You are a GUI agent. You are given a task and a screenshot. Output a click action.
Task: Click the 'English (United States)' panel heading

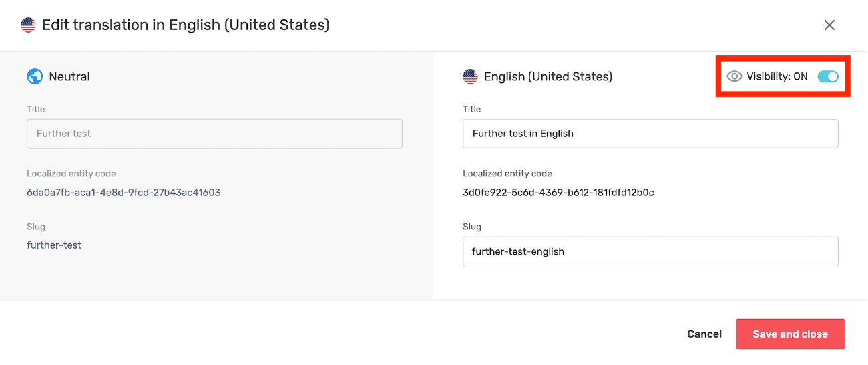(x=548, y=76)
